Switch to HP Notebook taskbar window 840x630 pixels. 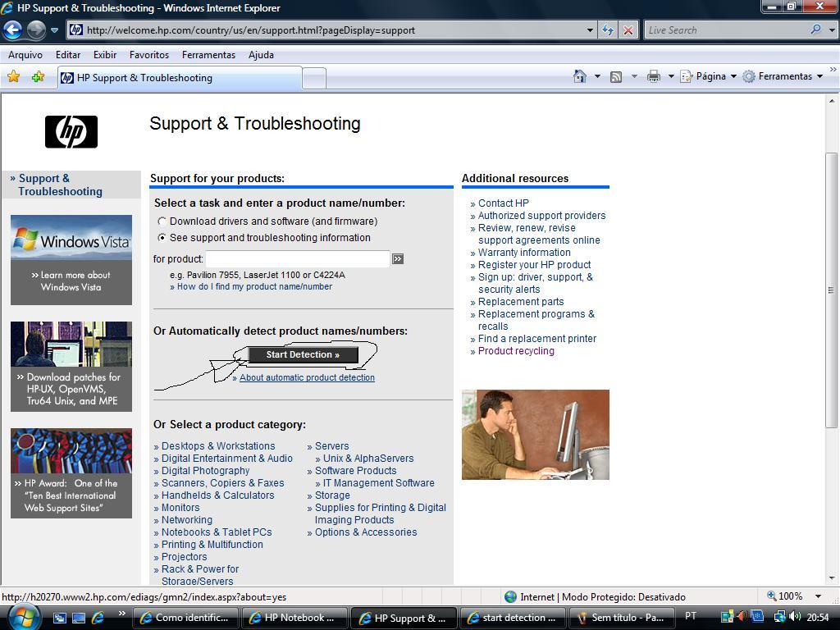coord(294,618)
